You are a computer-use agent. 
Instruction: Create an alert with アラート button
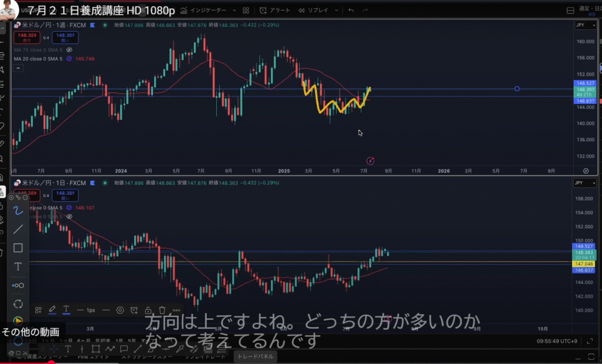pyautogui.click(x=275, y=11)
